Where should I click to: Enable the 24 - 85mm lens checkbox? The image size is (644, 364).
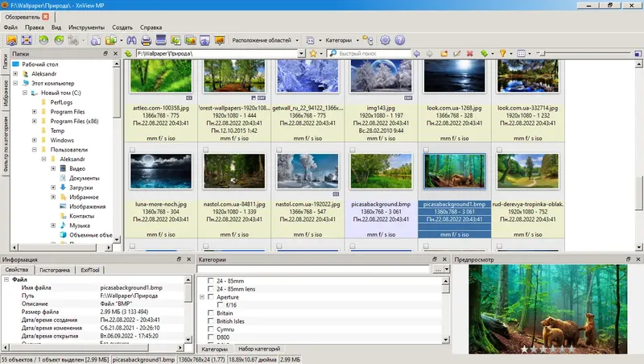click(x=211, y=288)
